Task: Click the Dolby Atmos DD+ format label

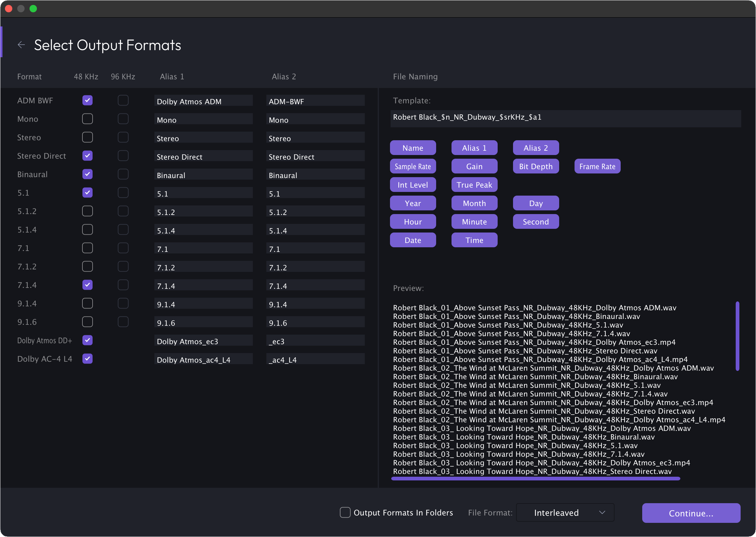Action: pyautogui.click(x=45, y=340)
